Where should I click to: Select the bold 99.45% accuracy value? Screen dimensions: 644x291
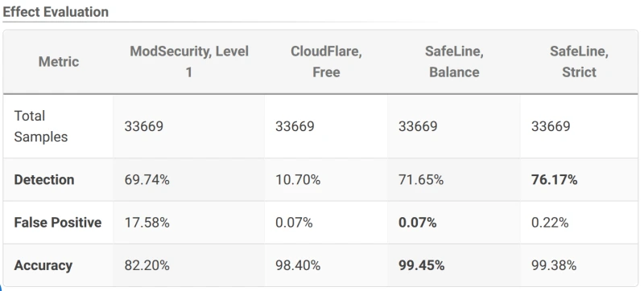coord(421,265)
